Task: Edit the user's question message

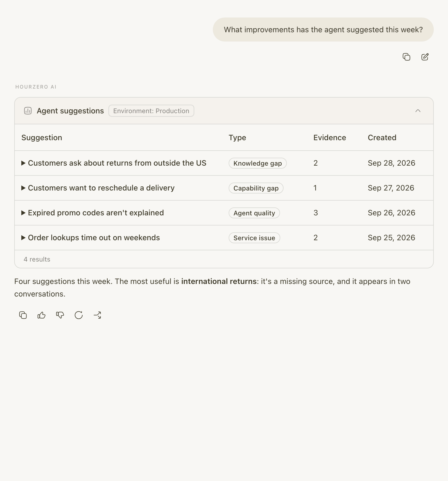Action: [425, 57]
